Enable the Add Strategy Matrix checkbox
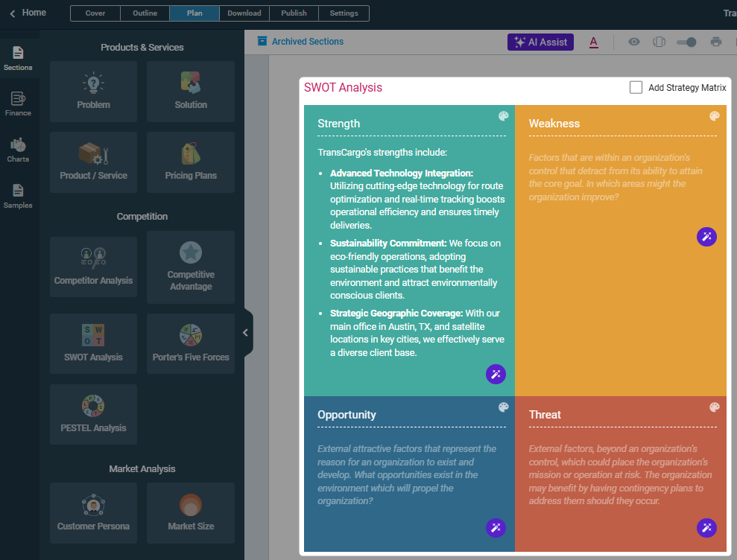737x560 pixels. click(x=636, y=87)
